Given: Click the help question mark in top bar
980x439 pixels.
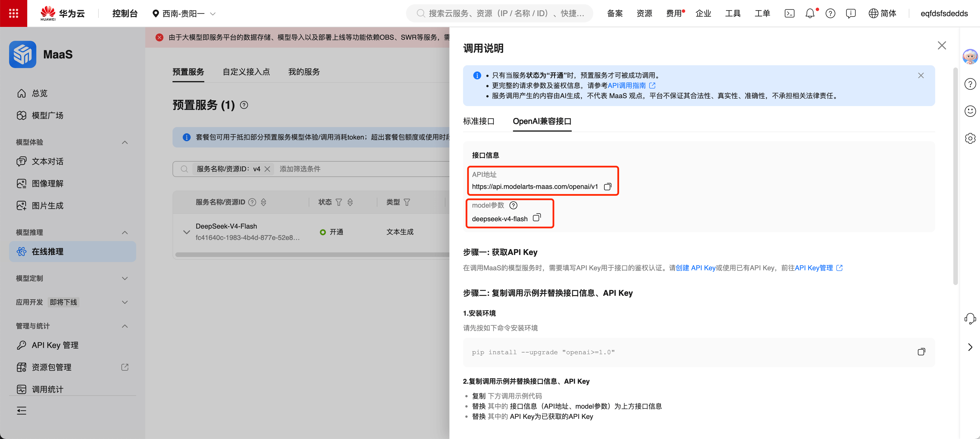Looking at the screenshot, I should (x=830, y=14).
